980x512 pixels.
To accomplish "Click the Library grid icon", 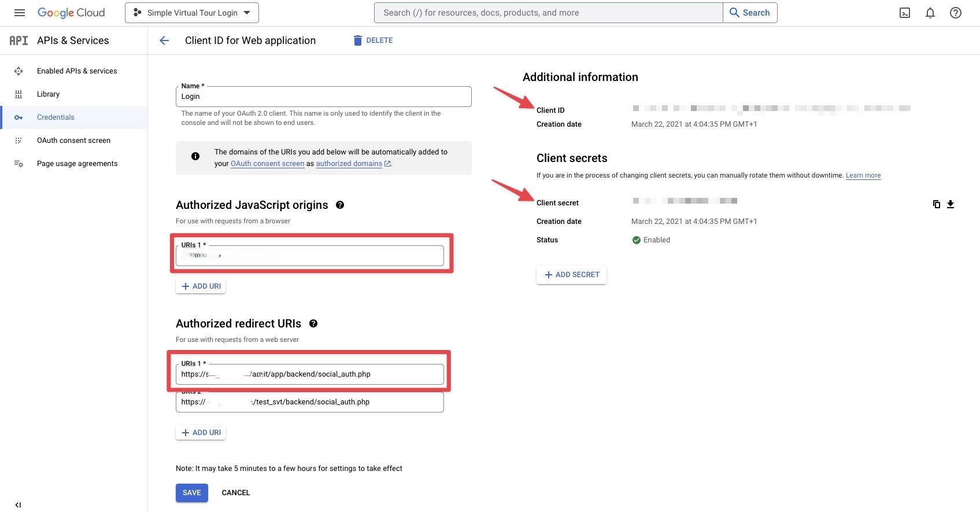I will (x=19, y=94).
